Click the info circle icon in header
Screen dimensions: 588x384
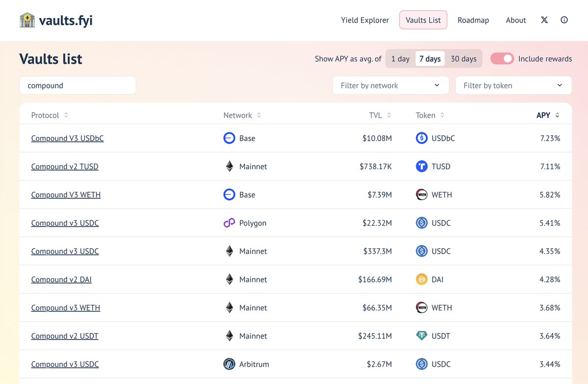(x=564, y=20)
